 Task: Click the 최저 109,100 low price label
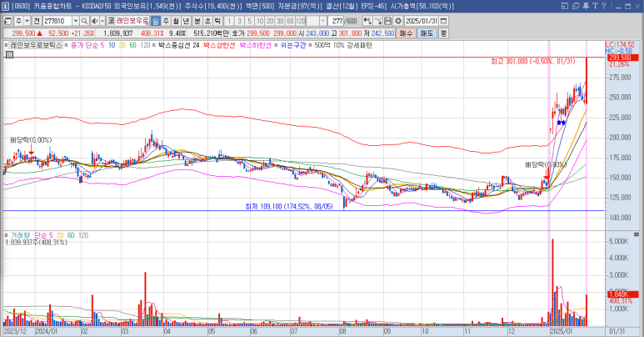[289, 207]
